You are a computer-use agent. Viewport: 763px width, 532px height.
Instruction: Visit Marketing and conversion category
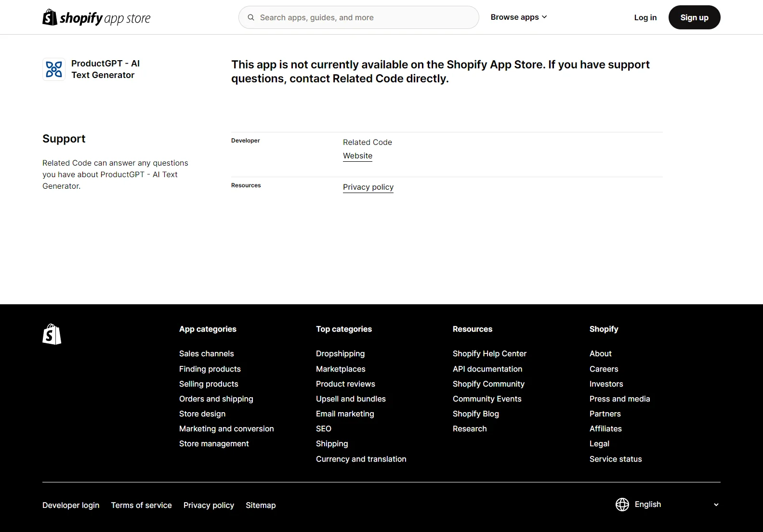226,429
